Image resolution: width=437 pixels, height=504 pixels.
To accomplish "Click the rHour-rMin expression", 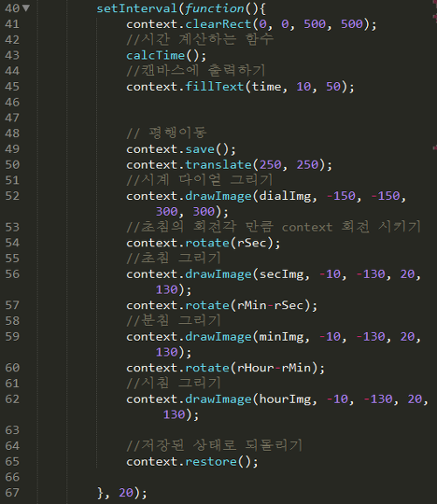I will pos(274,368).
